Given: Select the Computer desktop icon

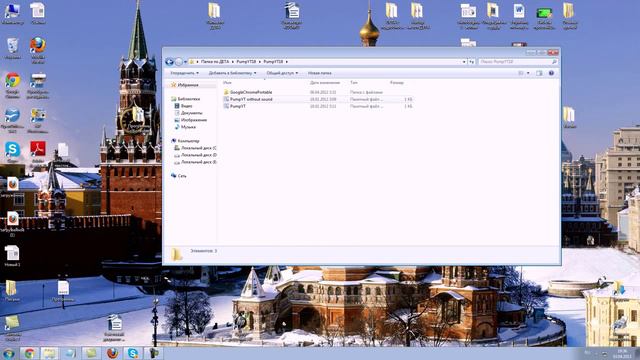Looking at the screenshot, I should pos(12,13).
